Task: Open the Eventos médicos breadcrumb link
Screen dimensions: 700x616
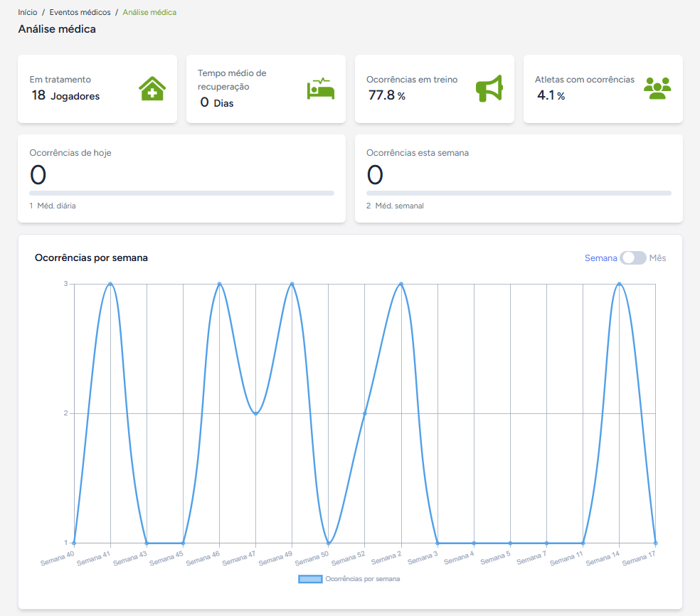Action: 80,13
